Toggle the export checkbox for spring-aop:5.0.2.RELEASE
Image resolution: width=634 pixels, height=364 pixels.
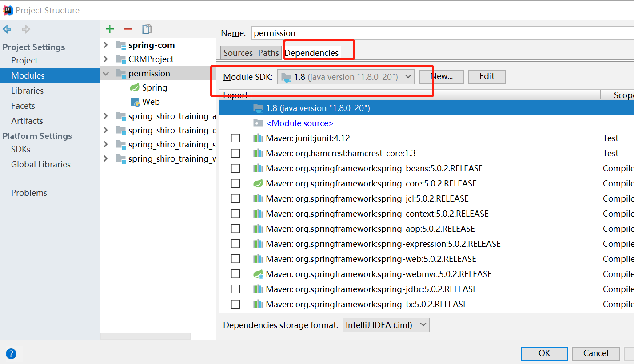pyautogui.click(x=235, y=229)
